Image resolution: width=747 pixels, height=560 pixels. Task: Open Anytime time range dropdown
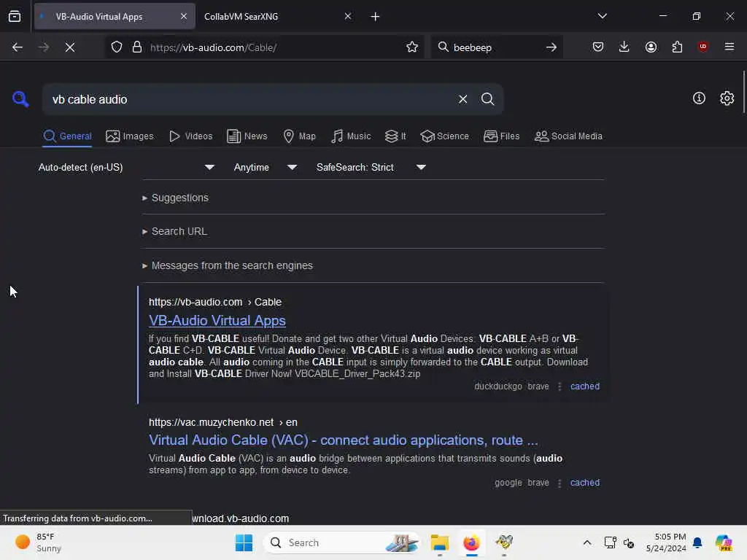click(x=265, y=167)
